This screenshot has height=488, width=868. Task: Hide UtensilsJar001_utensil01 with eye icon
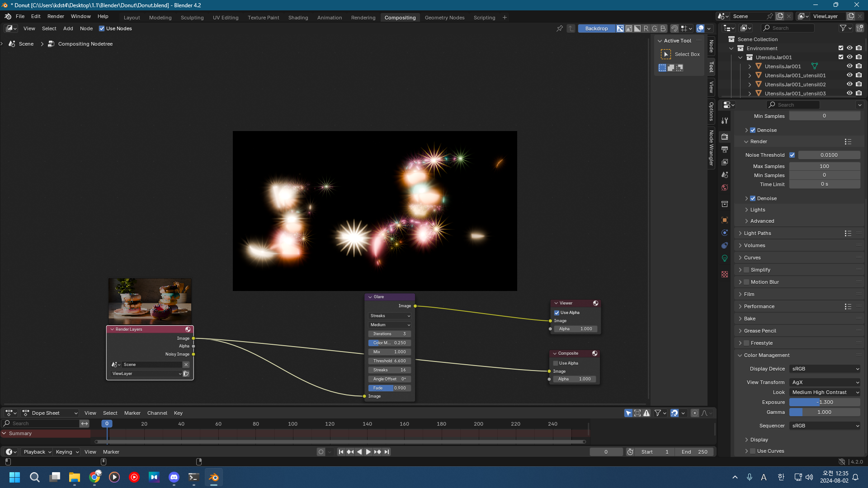849,75
